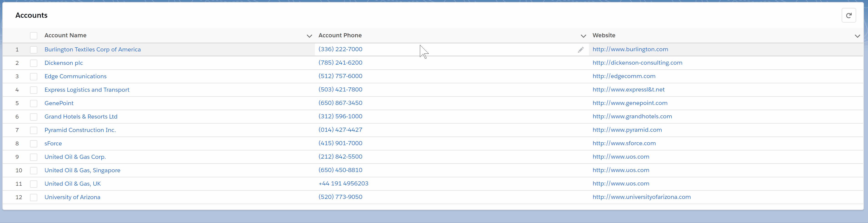Click phone number (785) 241-6200
This screenshot has height=223, width=868.
tap(340, 63)
